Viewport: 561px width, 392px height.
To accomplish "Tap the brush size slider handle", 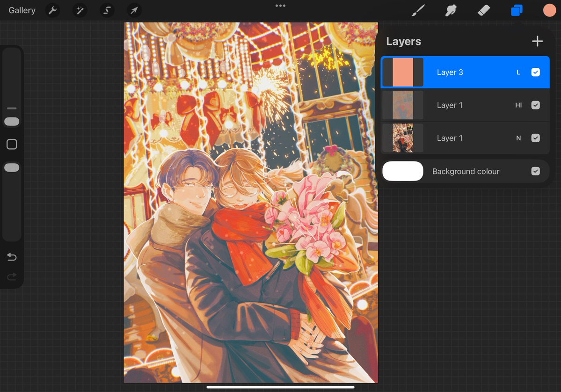I will [12, 122].
